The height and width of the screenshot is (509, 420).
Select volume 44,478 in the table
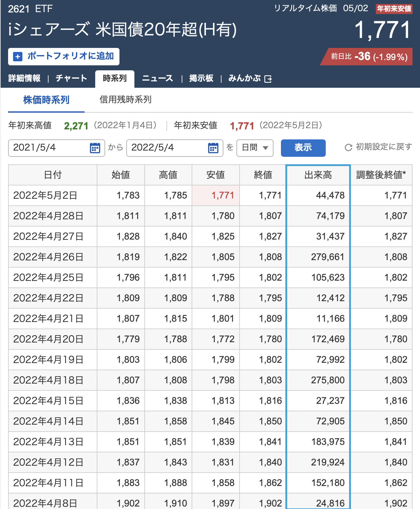[x=330, y=195]
